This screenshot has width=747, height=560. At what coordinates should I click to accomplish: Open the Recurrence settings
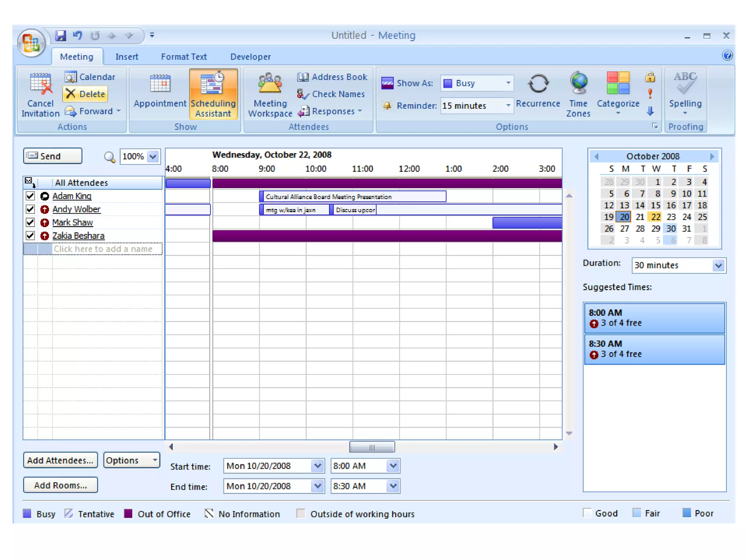pos(538,85)
